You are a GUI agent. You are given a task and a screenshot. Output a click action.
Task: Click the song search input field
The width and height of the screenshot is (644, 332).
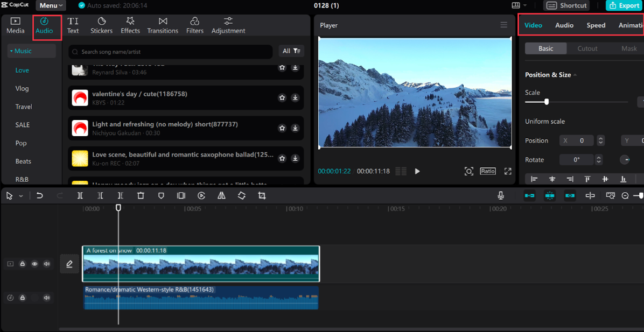[172, 52]
